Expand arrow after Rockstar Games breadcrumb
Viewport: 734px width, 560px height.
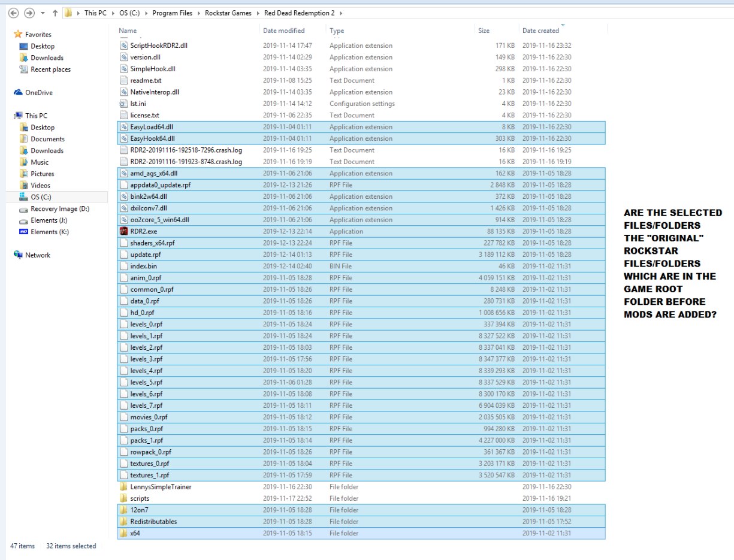click(x=258, y=13)
